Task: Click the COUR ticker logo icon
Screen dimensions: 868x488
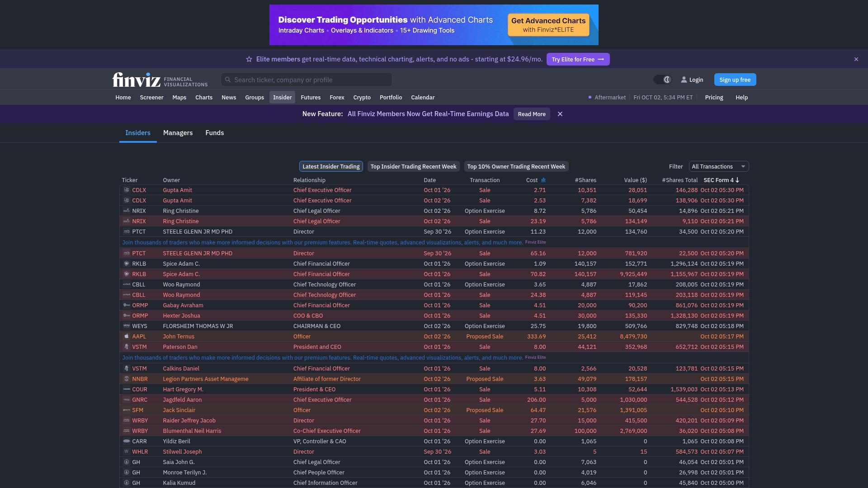Action: click(x=127, y=389)
